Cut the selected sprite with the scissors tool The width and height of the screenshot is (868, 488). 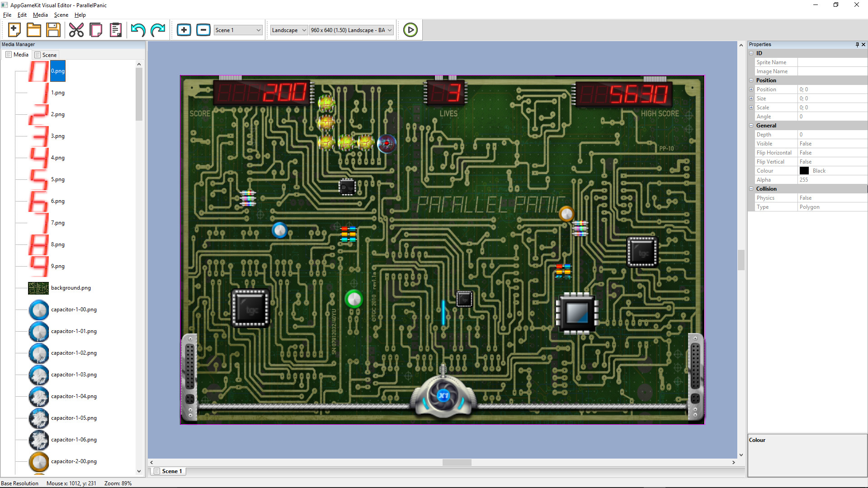coord(76,29)
